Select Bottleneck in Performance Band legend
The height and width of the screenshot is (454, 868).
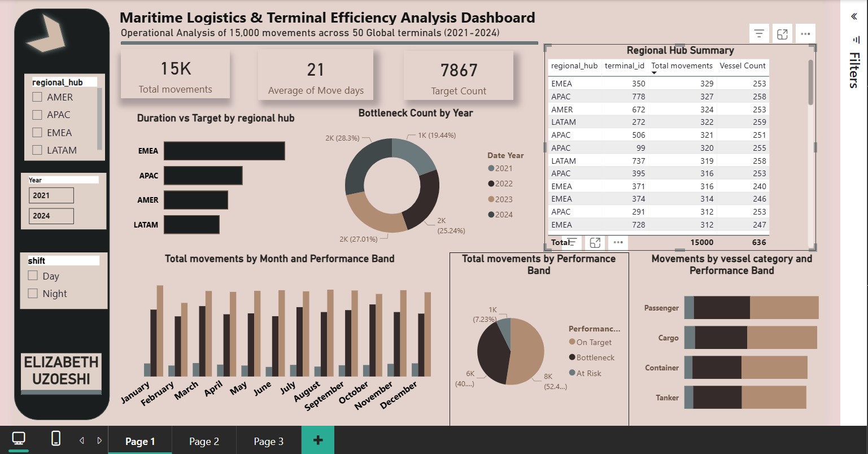coord(595,358)
